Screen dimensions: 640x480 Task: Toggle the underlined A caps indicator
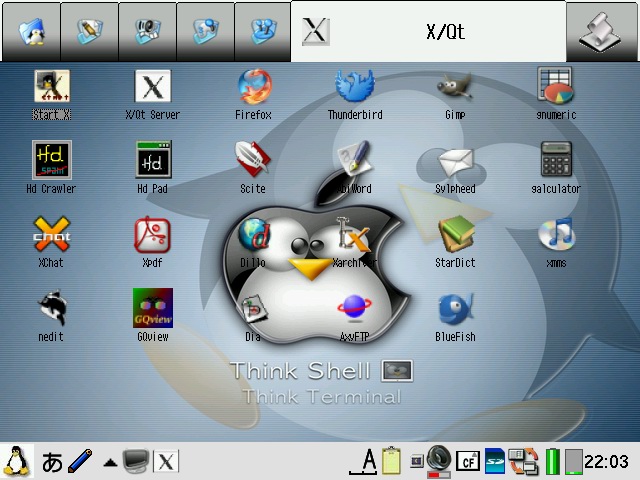[x=368, y=461]
